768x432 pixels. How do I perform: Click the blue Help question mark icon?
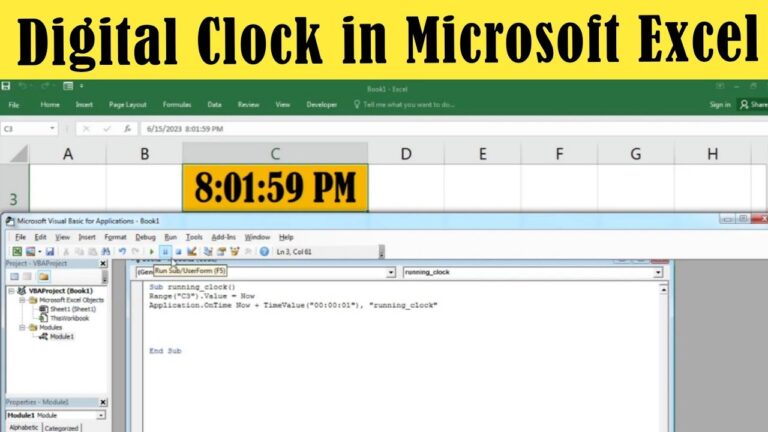[264, 252]
